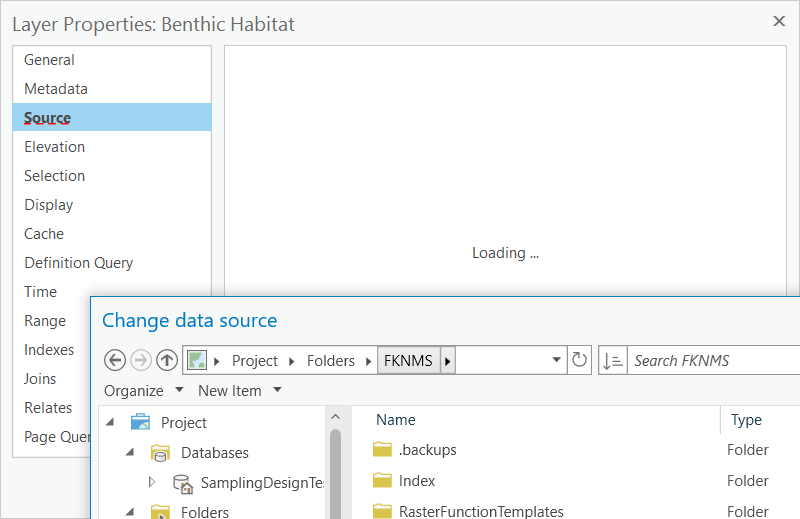Click the Index folder icon
800x519 pixels.
[382, 481]
